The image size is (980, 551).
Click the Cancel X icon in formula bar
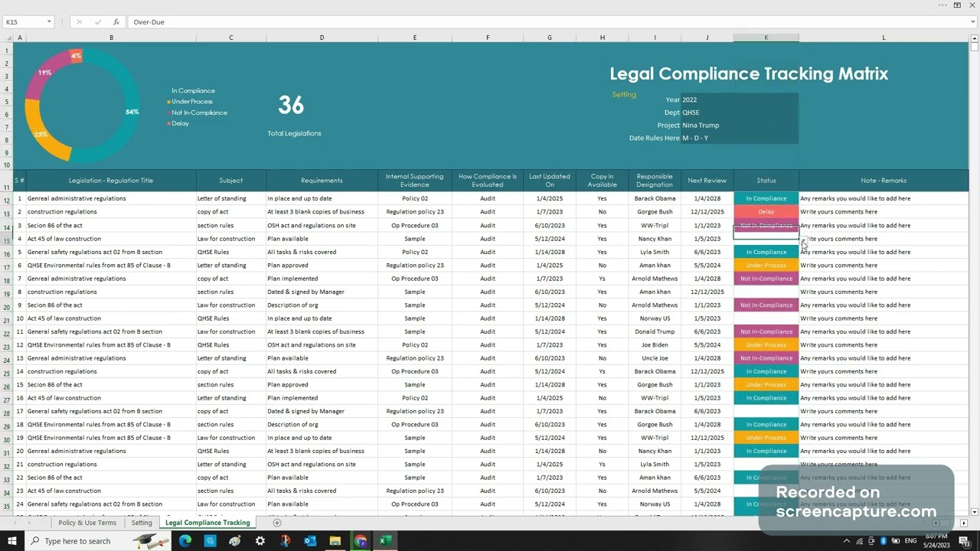point(79,22)
